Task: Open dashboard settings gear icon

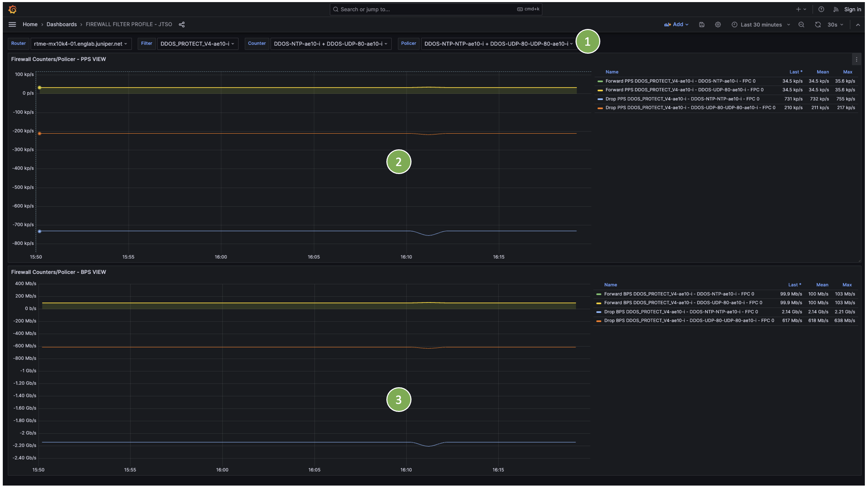Action: coord(718,24)
